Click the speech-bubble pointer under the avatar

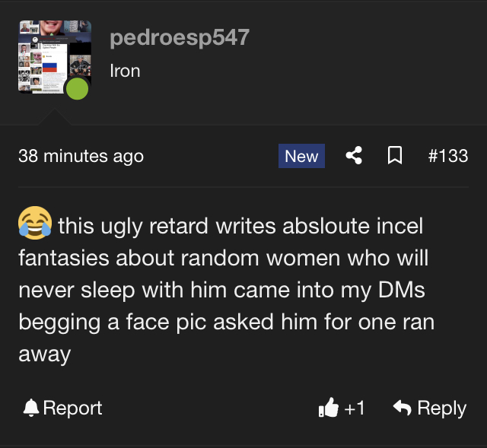click(x=55, y=117)
